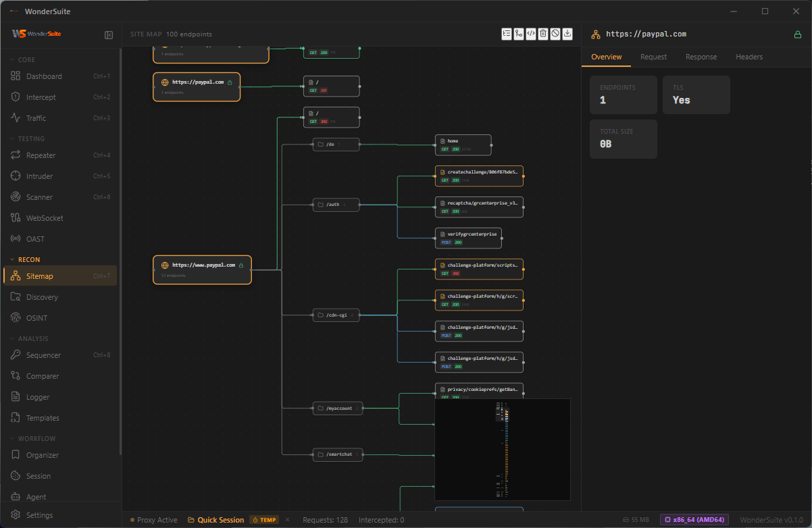Viewport: 812px width, 528px height.
Task: Select the /de folder node
Action: tap(336, 144)
